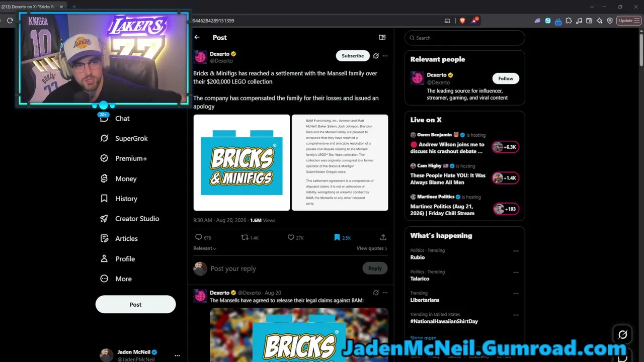Screen dimensions: 644x362
Task: Follow Dexerto in Relevant people
Action: 506,78
